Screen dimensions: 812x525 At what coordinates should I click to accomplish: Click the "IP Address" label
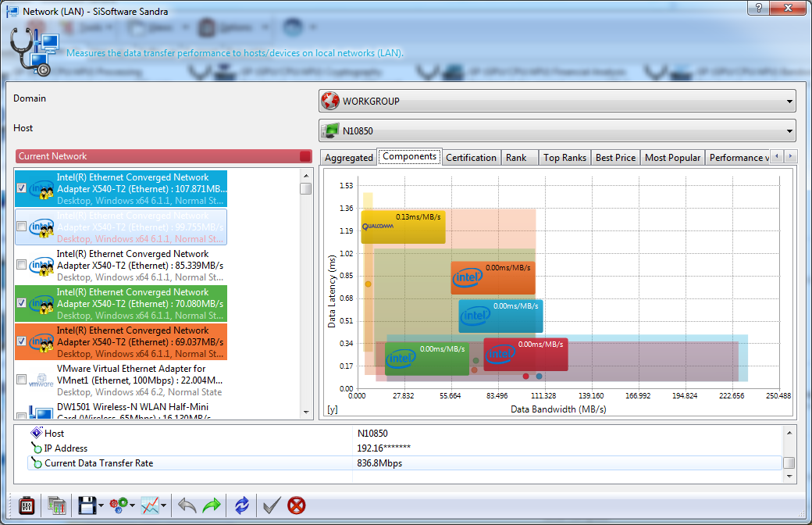(x=66, y=448)
